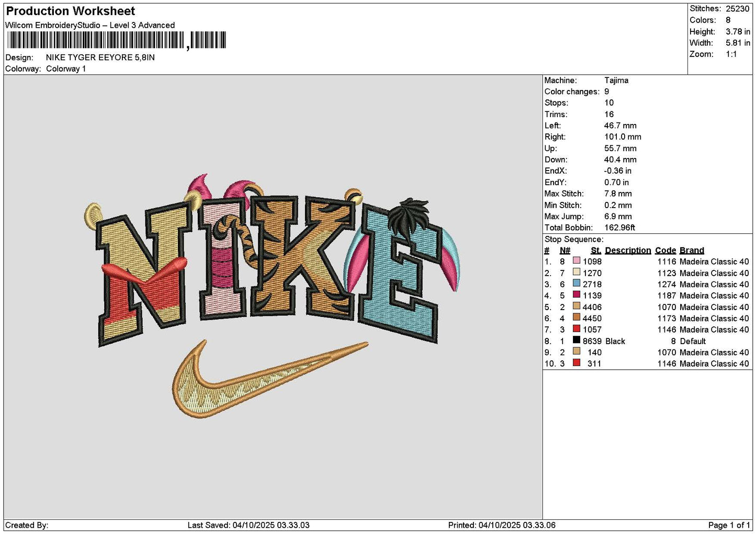
Task: Click the Black description in row 8
Action: (x=615, y=341)
